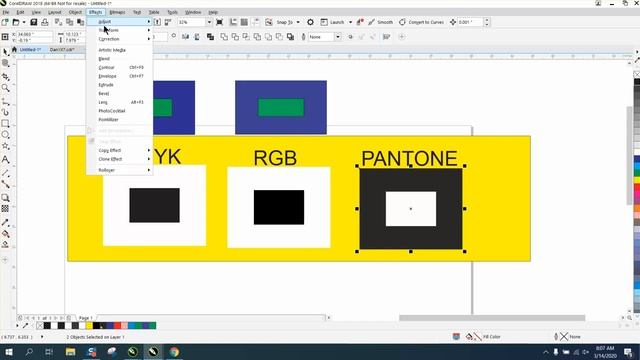Image resolution: width=640 pixels, height=360 pixels.
Task: Select the Crop tool in toolbox
Action: [x=5, y=76]
